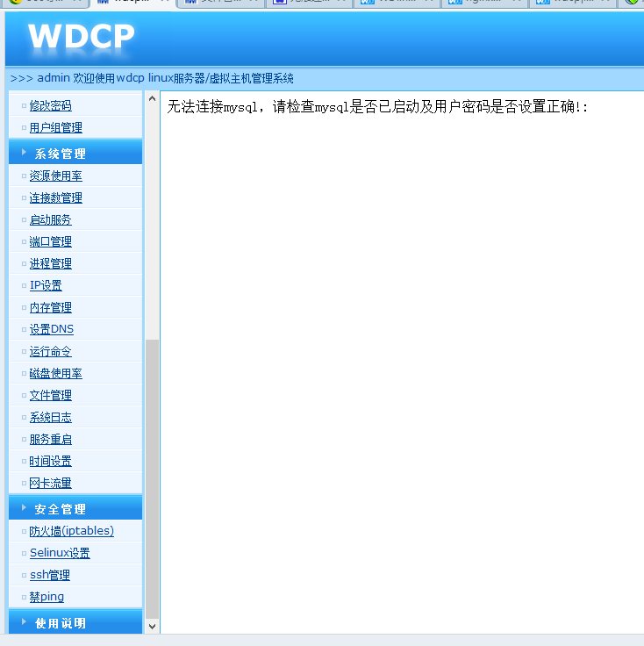Open the IP设置 page

pyautogui.click(x=46, y=285)
